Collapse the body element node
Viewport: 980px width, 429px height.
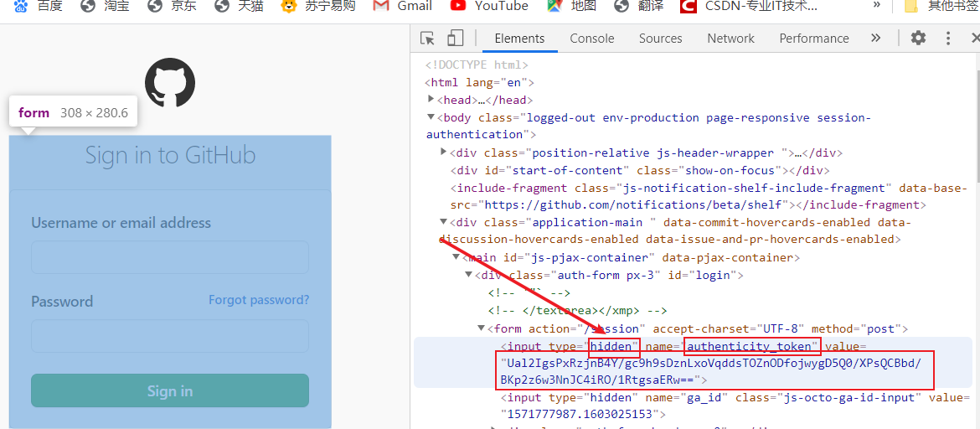[431, 117]
